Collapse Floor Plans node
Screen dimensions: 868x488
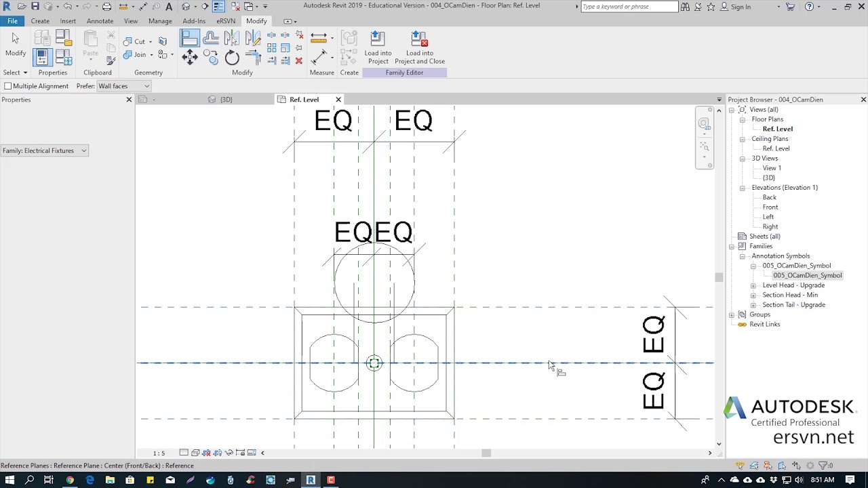tap(743, 119)
